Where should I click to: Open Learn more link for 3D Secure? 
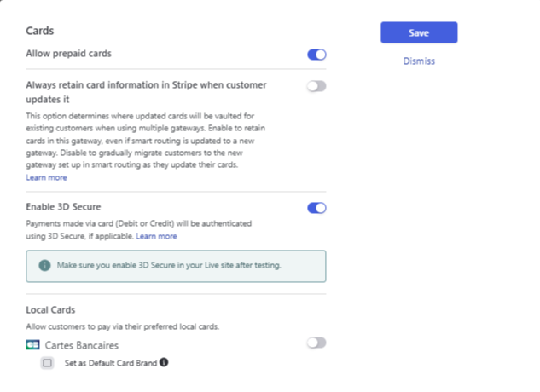pyautogui.click(x=157, y=236)
